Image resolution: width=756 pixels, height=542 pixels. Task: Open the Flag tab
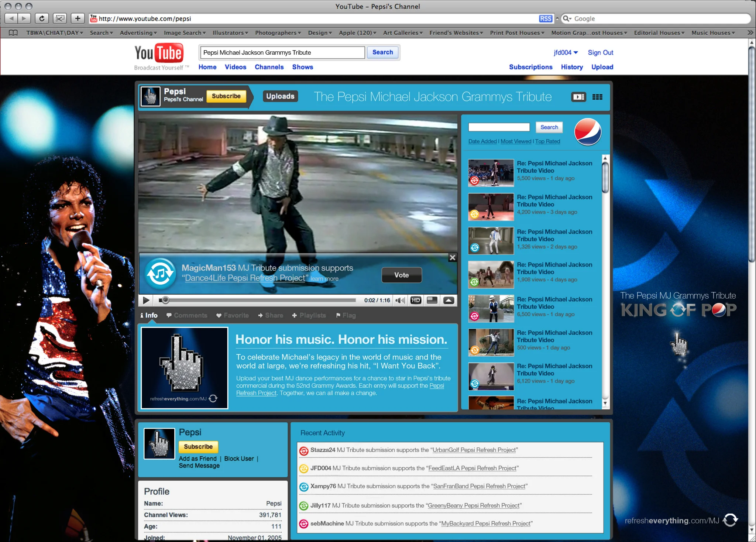pos(346,316)
